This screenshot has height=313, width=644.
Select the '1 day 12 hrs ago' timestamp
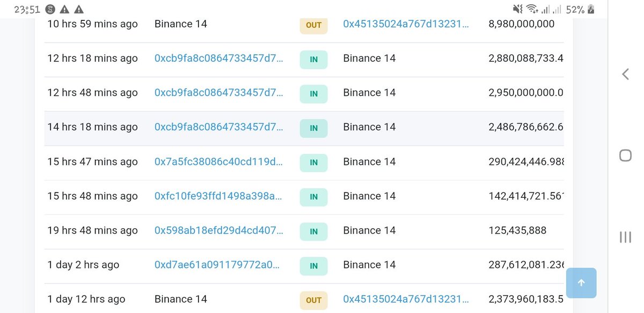coord(86,299)
